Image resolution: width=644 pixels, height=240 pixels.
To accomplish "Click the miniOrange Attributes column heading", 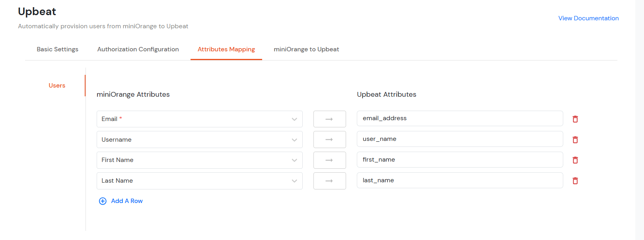I will pos(133,94).
